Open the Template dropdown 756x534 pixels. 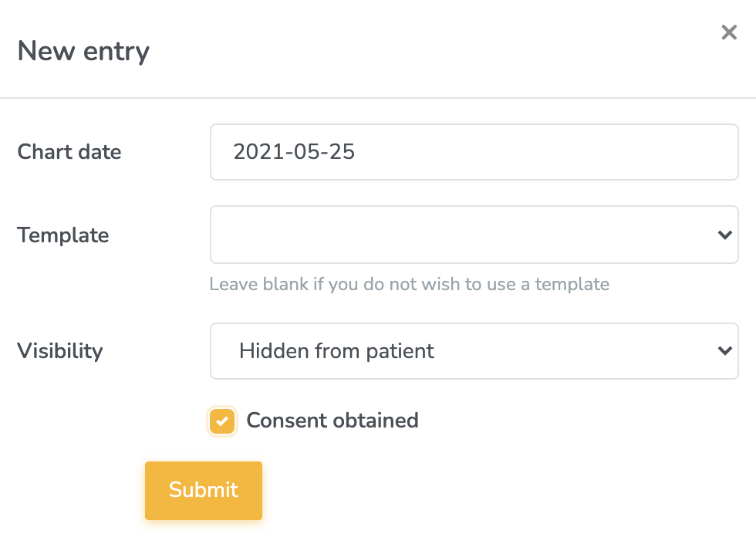[x=474, y=235]
